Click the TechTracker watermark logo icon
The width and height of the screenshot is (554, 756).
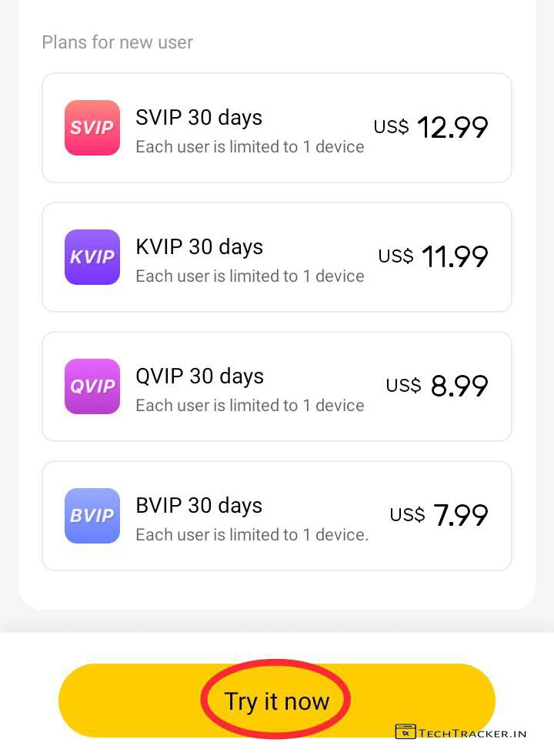[405, 732]
